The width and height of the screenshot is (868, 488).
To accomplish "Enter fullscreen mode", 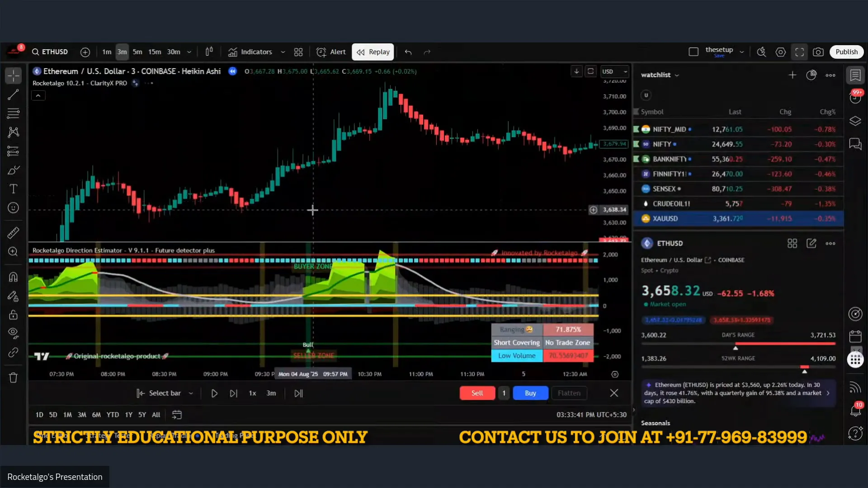I will pos(799,52).
